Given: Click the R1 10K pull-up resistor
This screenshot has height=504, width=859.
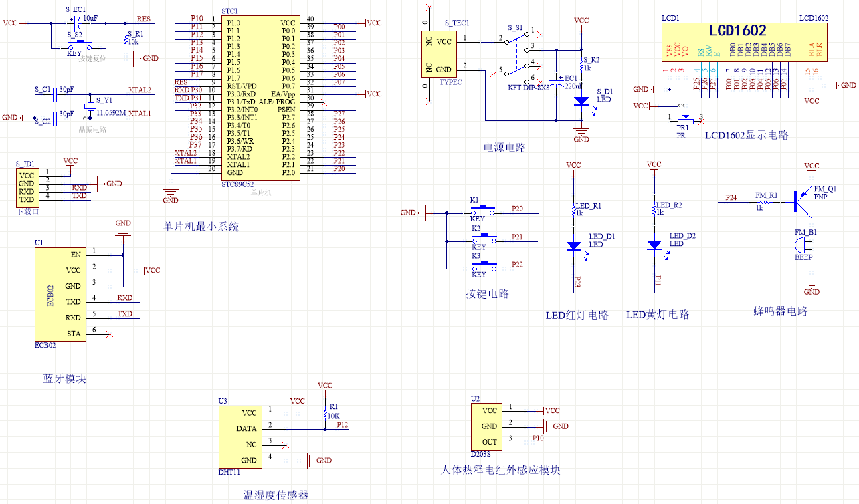Looking at the screenshot, I should pyautogui.click(x=325, y=413).
